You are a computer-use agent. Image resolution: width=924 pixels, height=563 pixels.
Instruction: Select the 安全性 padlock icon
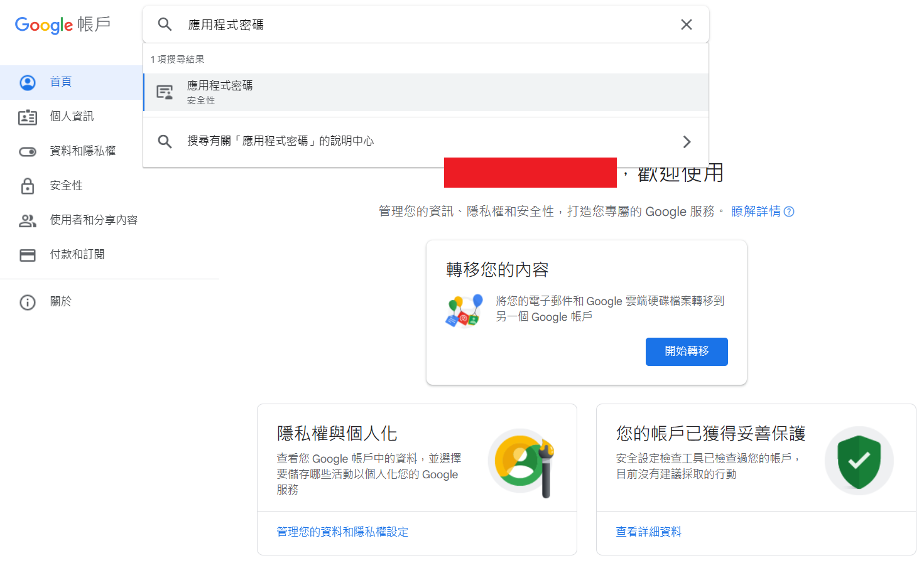[x=27, y=185]
